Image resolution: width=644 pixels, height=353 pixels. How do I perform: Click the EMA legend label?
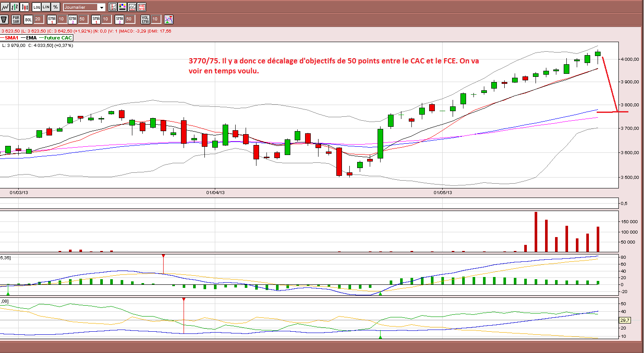tap(31, 38)
